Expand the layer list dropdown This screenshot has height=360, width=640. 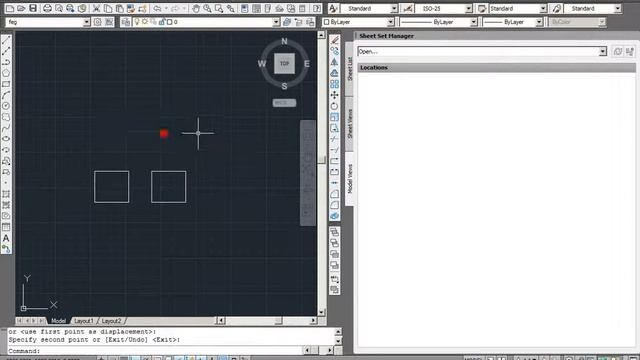click(x=276, y=22)
